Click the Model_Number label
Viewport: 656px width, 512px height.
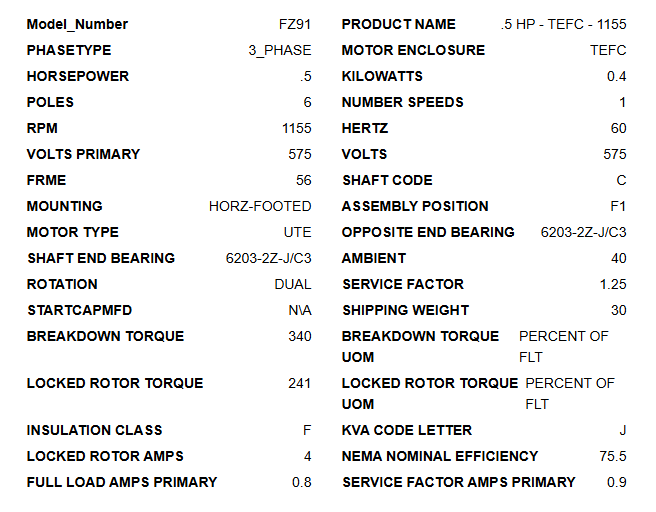pyautogui.click(x=77, y=24)
